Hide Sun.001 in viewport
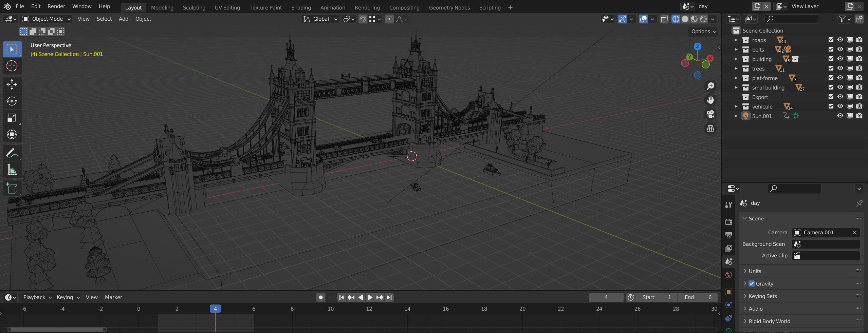868x333 pixels. pos(840,116)
